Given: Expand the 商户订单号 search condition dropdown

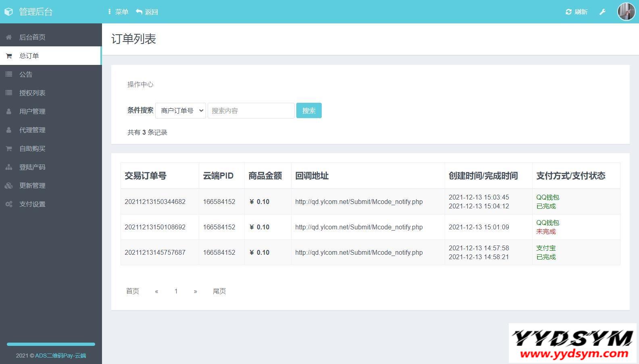Looking at the screenshot, I should click(x=181, y=110).
